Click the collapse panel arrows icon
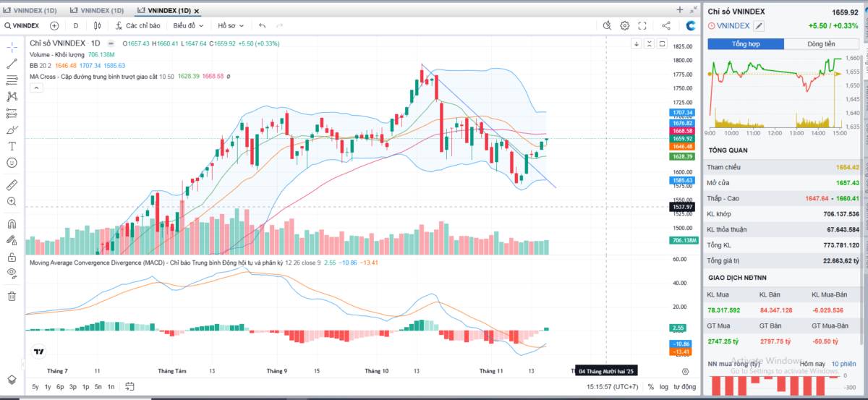The height and width of the screenshot is (400, 868). pyautogui.click(x=693, y=10)
